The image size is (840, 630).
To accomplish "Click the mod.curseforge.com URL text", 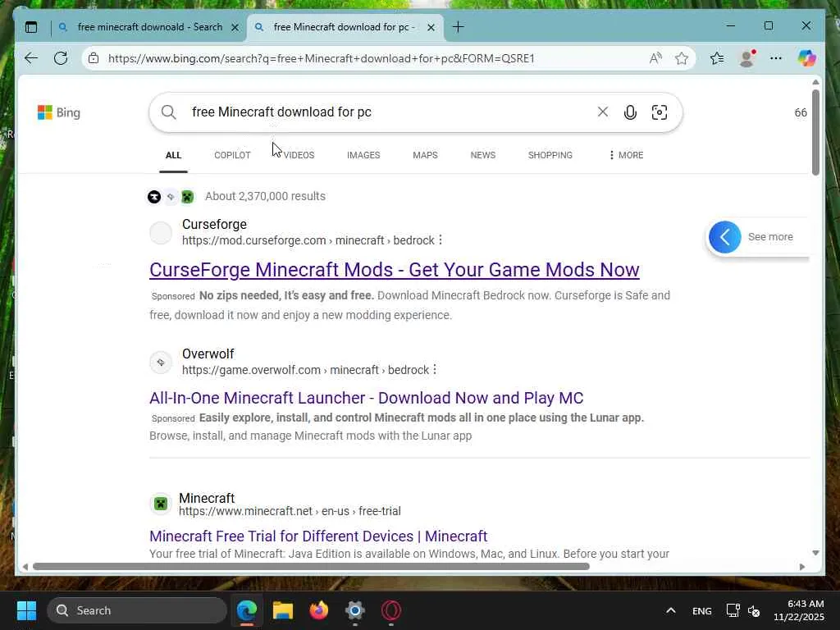I will point(308,240).
